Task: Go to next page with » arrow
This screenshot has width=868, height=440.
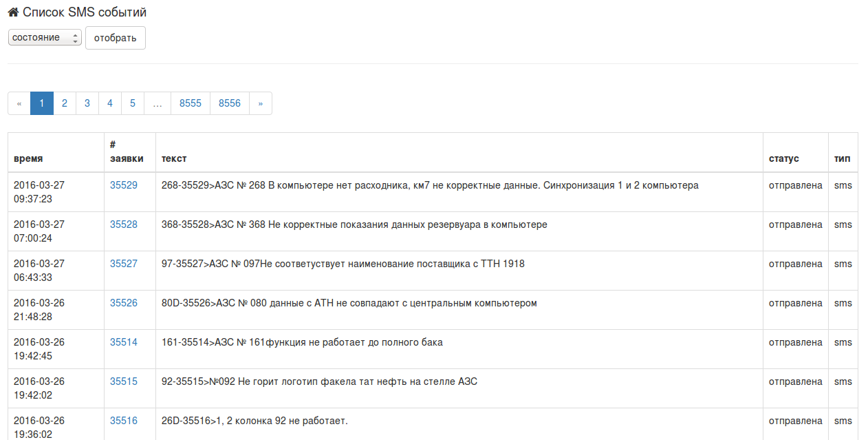Action: [x=260, y=103]
